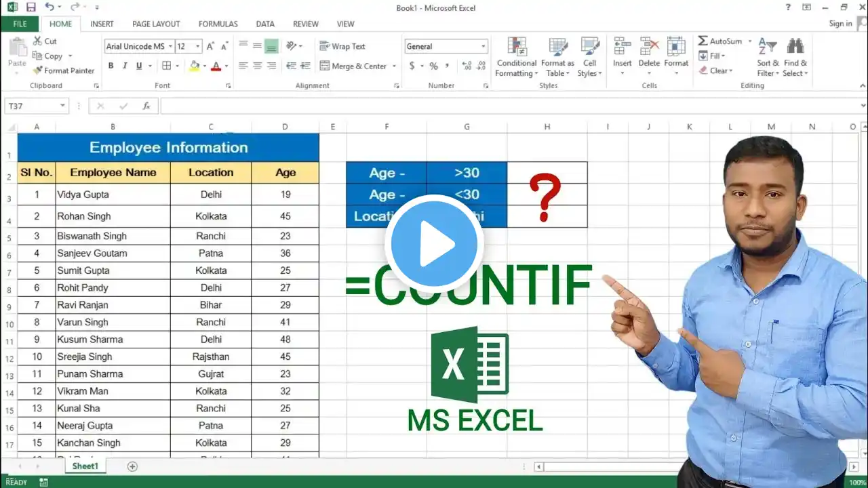Select the Cut scissors icon
Image resolution: width=868 pixels, height=488 pixels.
point(37,41)
